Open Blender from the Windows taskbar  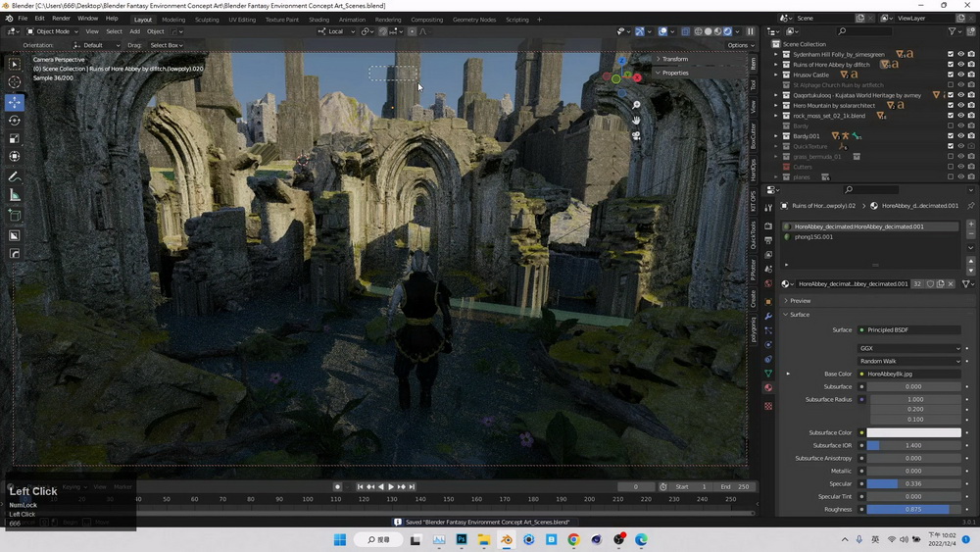coord(507,539)
